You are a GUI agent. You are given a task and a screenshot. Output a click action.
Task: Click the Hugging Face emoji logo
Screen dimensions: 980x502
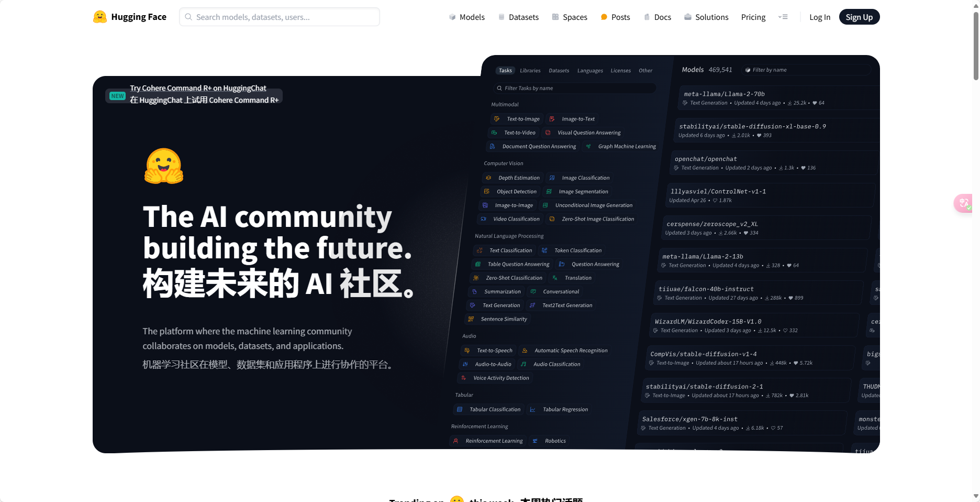click(x=99, y=16)
